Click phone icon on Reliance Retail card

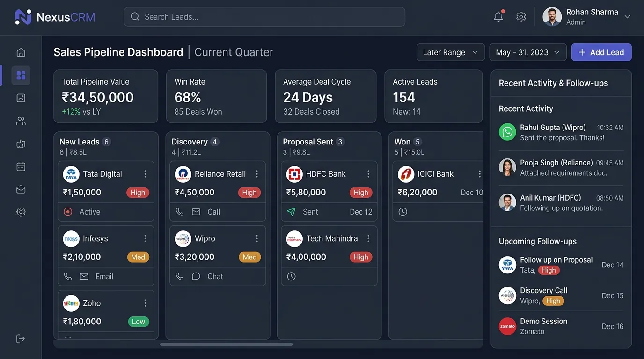(x=180, y=212)
